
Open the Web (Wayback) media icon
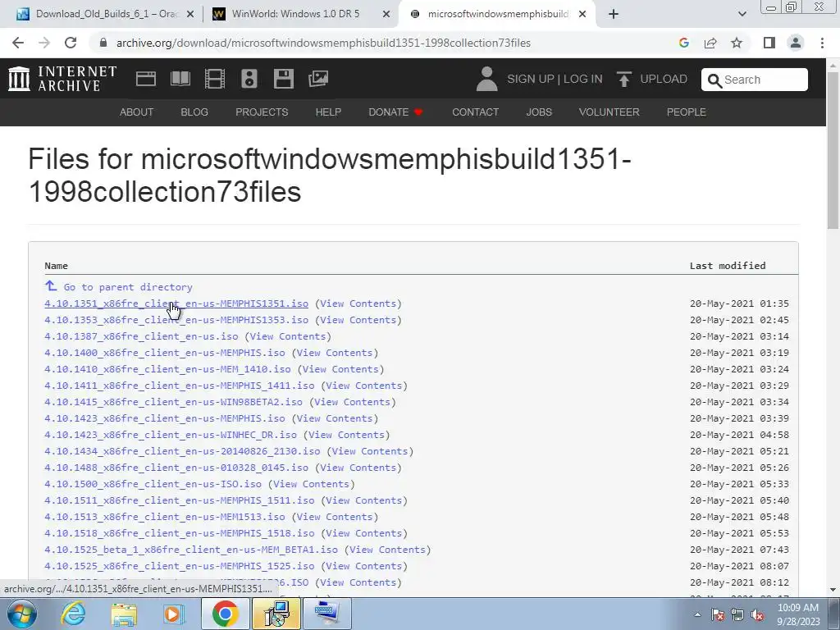point(146,79)
